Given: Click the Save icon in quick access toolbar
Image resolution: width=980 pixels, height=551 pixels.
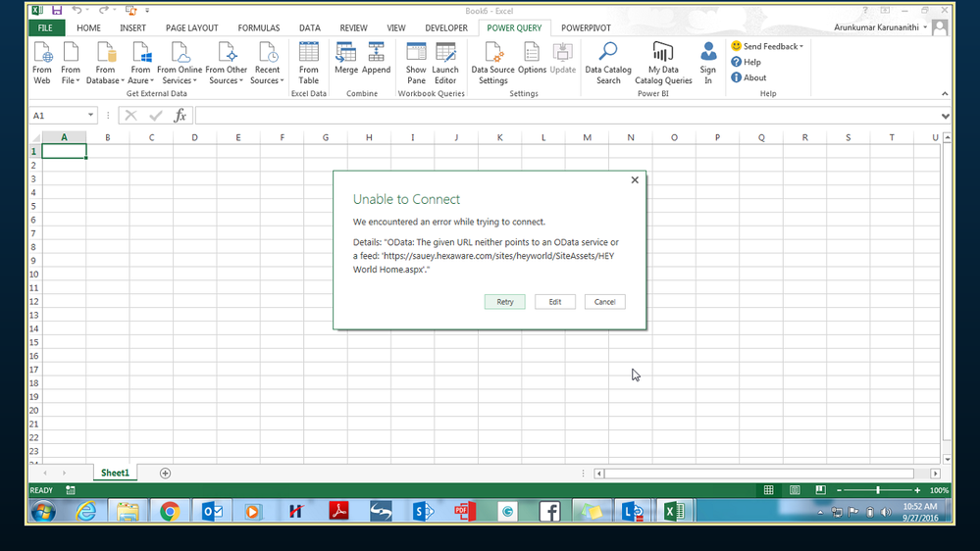Looking at the screenshot, I should (x=57, y=10).
